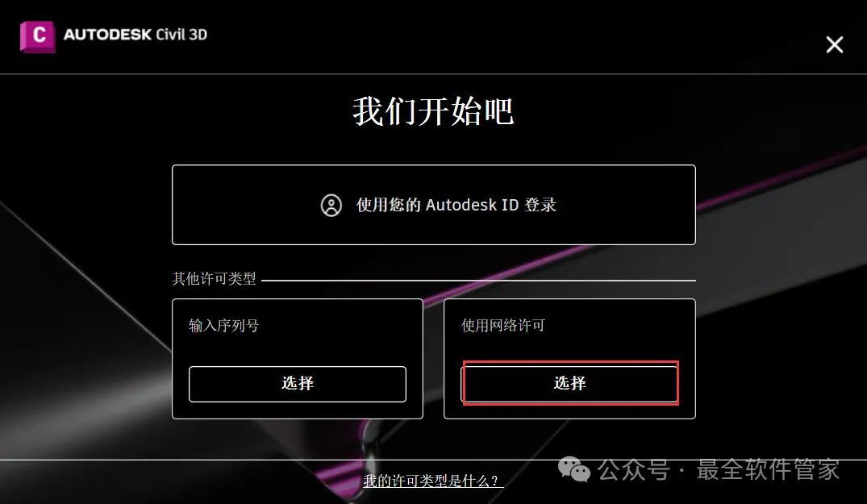Sign in using the Autodesk ID button

coord(434,205)
